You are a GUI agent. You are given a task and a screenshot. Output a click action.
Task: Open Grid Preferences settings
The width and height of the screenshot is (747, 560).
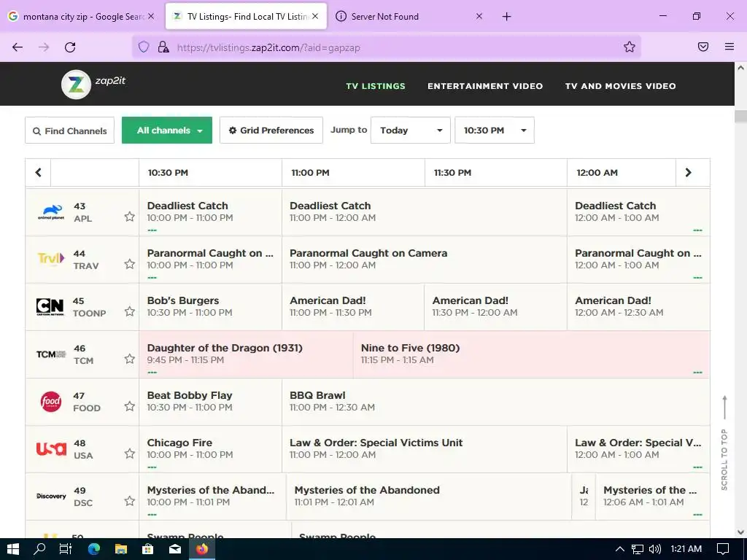click(271, 130)
